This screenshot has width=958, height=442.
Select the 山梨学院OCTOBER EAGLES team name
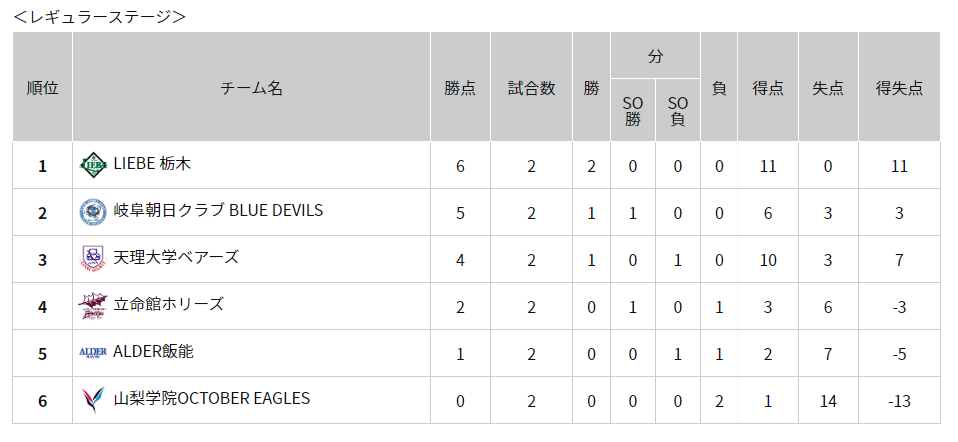tap(212, 399)
